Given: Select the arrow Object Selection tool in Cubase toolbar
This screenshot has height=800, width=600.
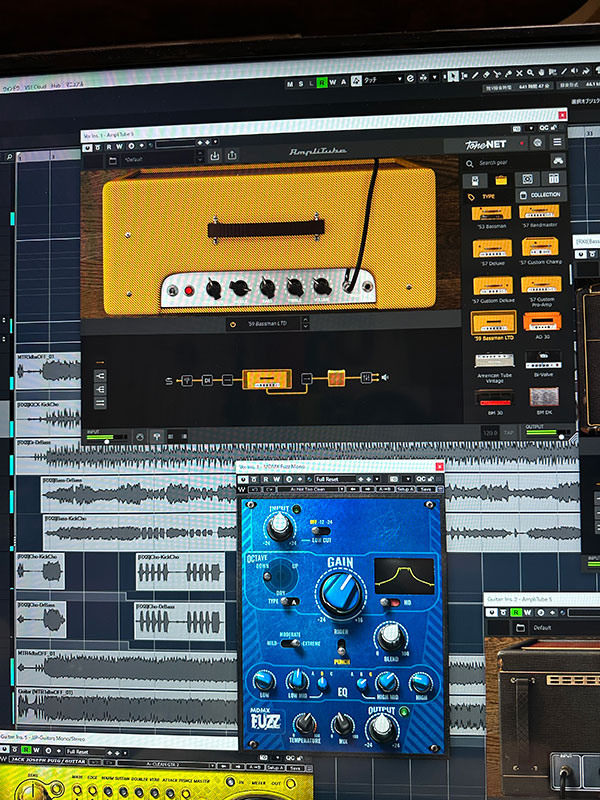Looking at the screenshot, I should point(452,77).
